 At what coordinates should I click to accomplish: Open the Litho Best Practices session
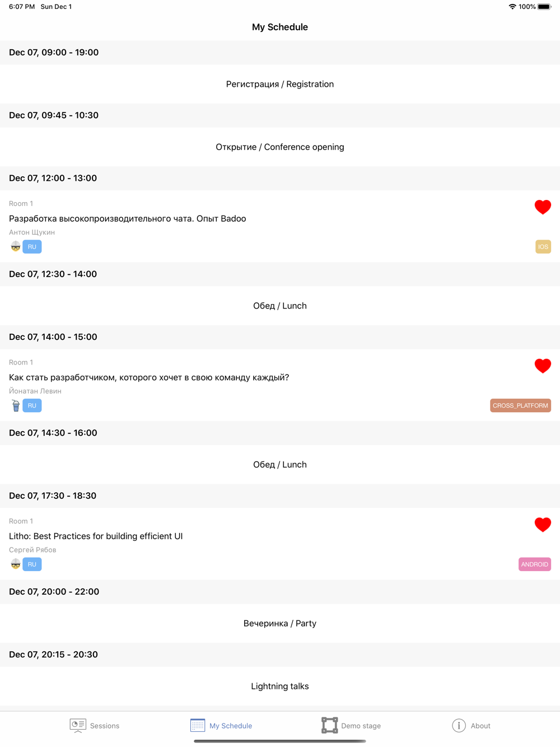click(96, 536)
